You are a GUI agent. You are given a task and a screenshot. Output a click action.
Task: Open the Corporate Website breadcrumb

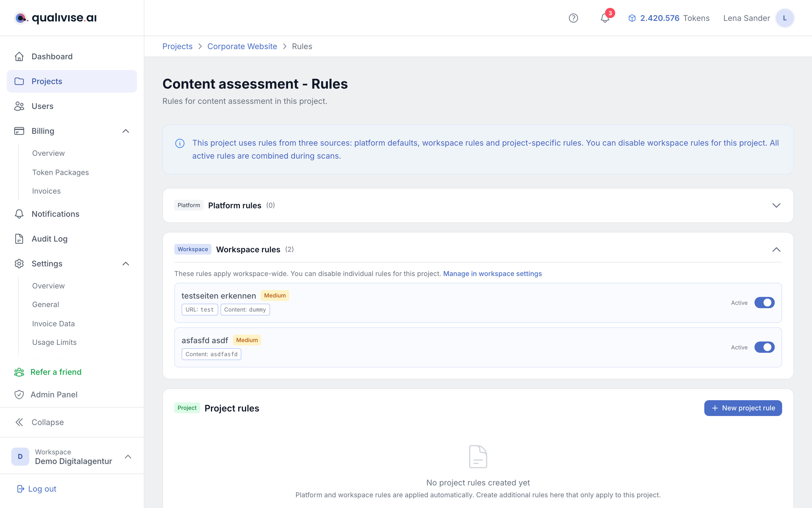click(x=242, y=46)
